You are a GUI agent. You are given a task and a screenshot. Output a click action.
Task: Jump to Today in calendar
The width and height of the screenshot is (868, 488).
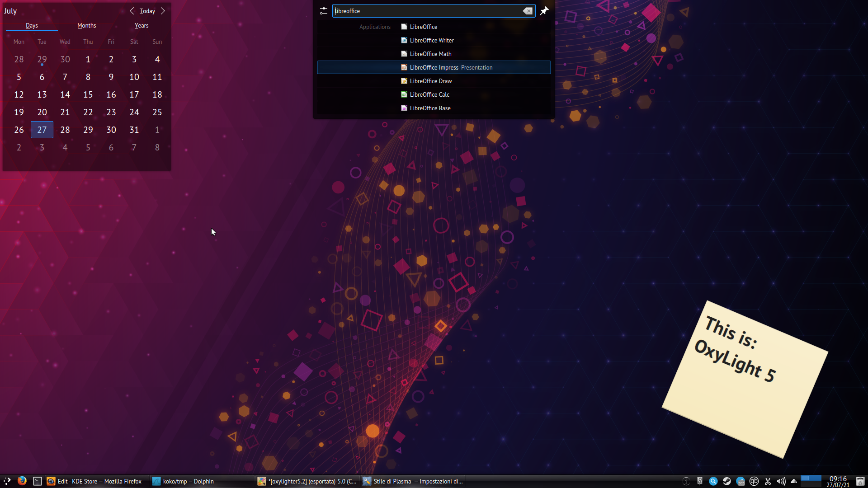pos(147,11)
